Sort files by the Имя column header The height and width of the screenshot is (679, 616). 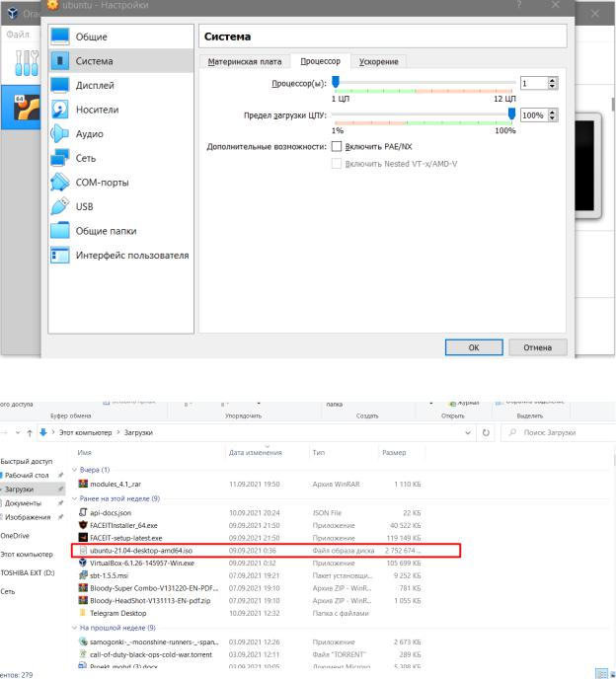pyautogui.click(x=85, y=452)
